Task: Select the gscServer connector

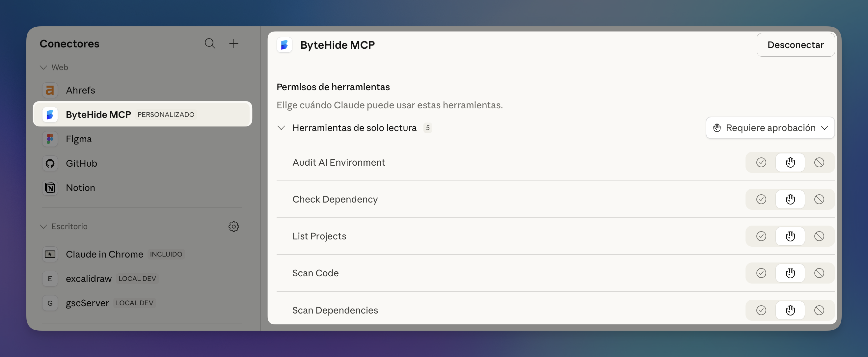Action: 87,303
